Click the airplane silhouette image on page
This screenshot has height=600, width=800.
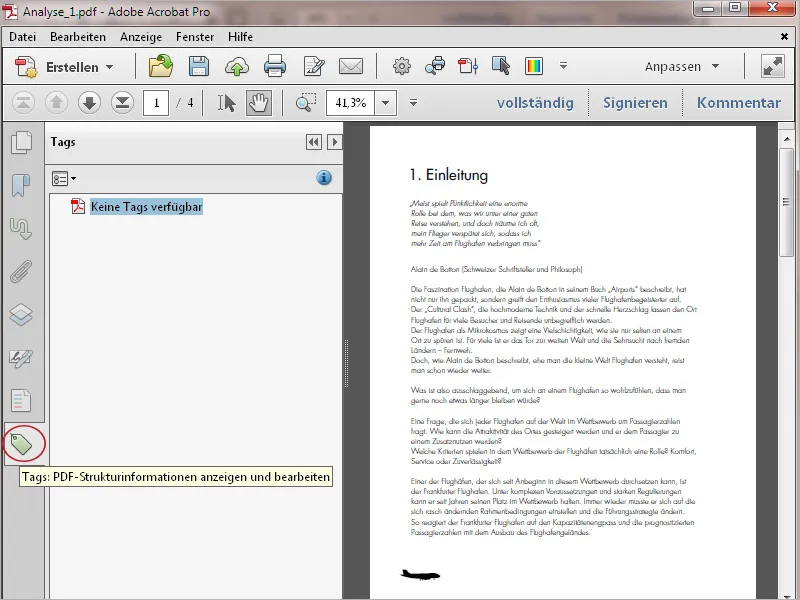(x=420, y=575)
